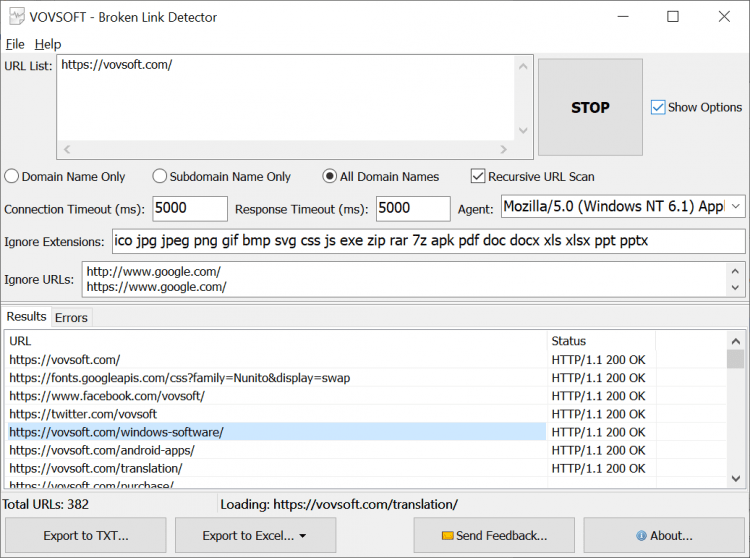This screenshot has width=750, height=558.
Task: Click the Loading status bar text
Action: 339,504
